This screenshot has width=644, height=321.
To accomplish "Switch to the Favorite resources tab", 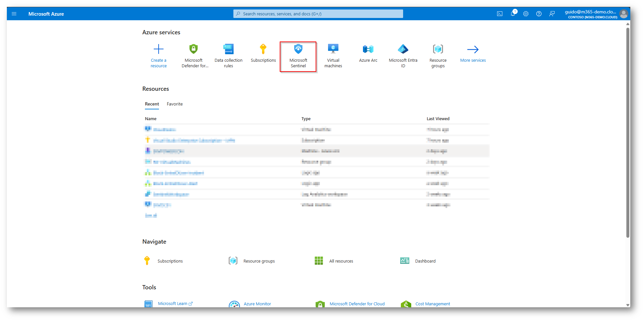I will 175,104.
